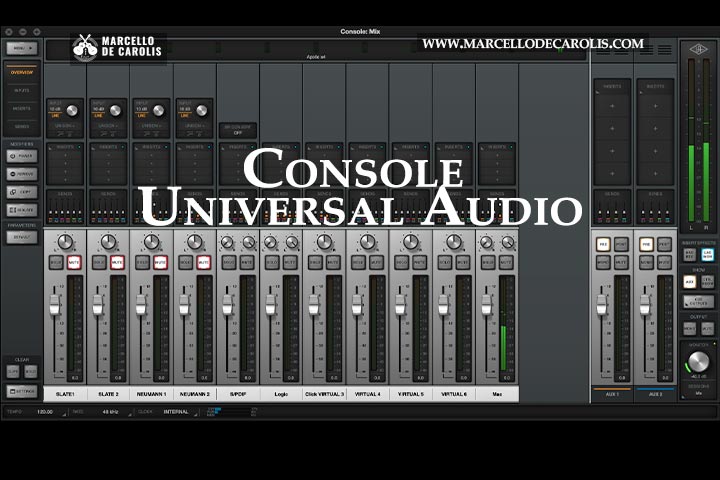The image size is (720, 480).
Task: Click the Copy modifier button
Action: coord(22,192)
